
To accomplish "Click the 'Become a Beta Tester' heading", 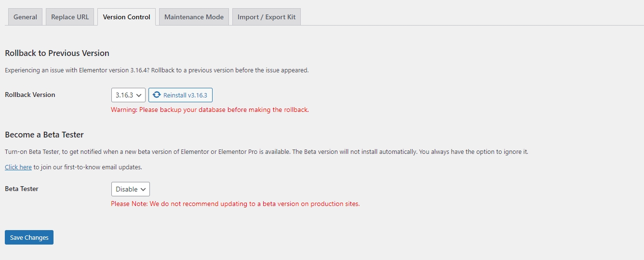I will pyautogui.click(x=44, y=135).
